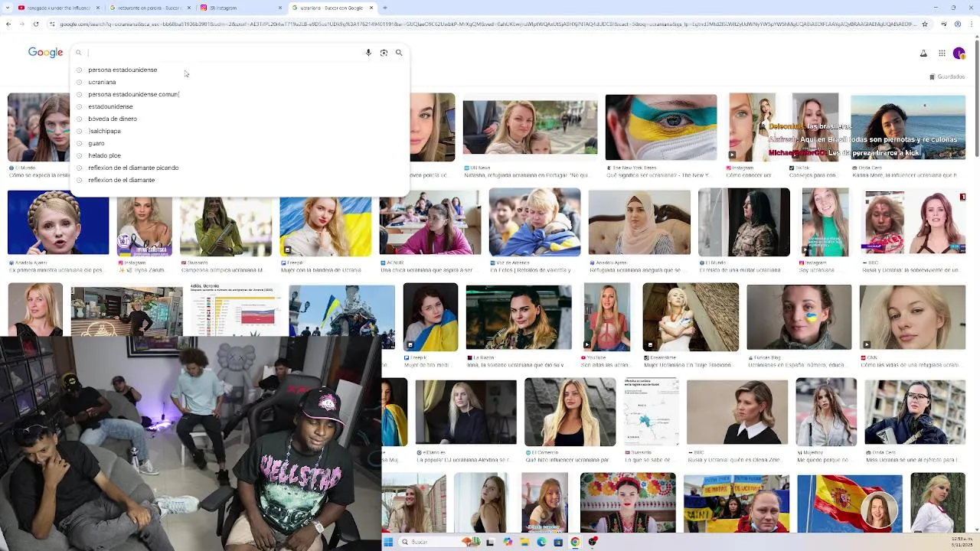Open the blue-yellow face mask New York Times image

coord(661,127)
